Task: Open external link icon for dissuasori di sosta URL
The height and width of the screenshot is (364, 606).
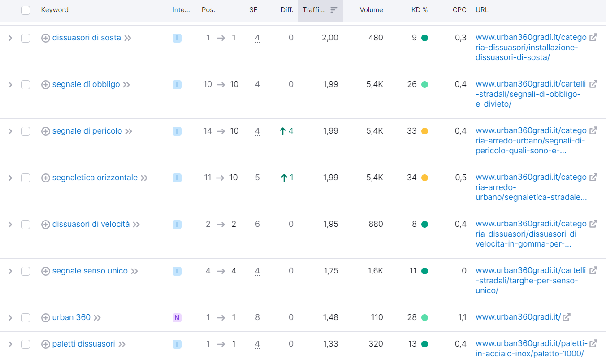Action: coord(593,38)
